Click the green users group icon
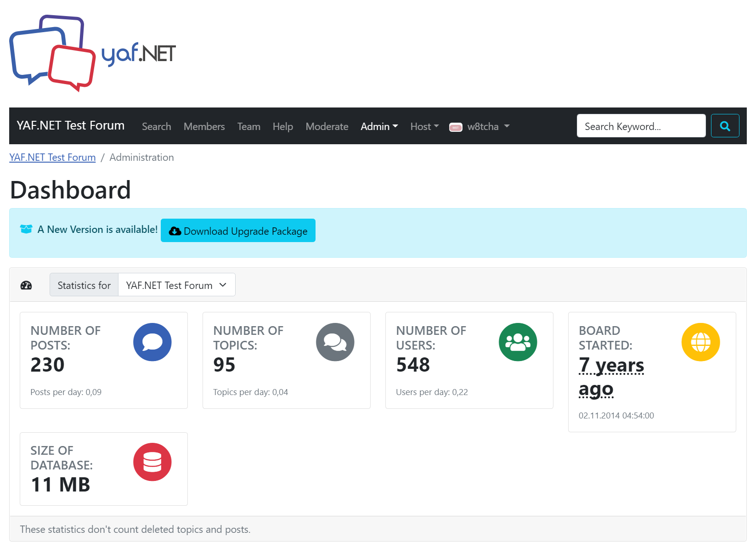The height and width of the screenshot is (548, 756). coord(518,342)
